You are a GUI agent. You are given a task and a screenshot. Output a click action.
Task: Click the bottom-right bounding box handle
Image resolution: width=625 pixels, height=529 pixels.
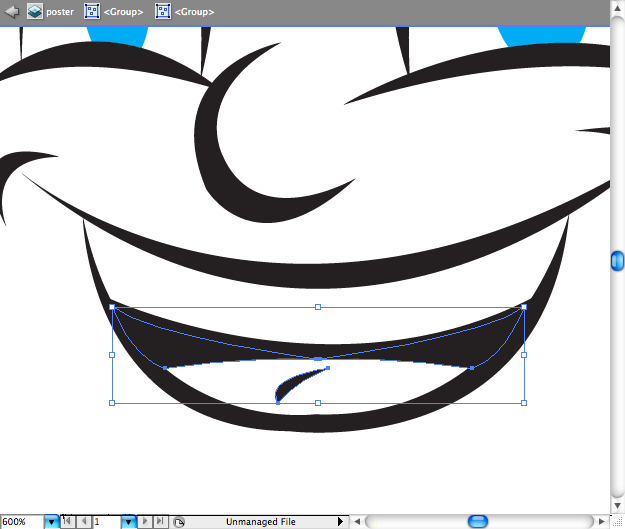click(524, 403)
